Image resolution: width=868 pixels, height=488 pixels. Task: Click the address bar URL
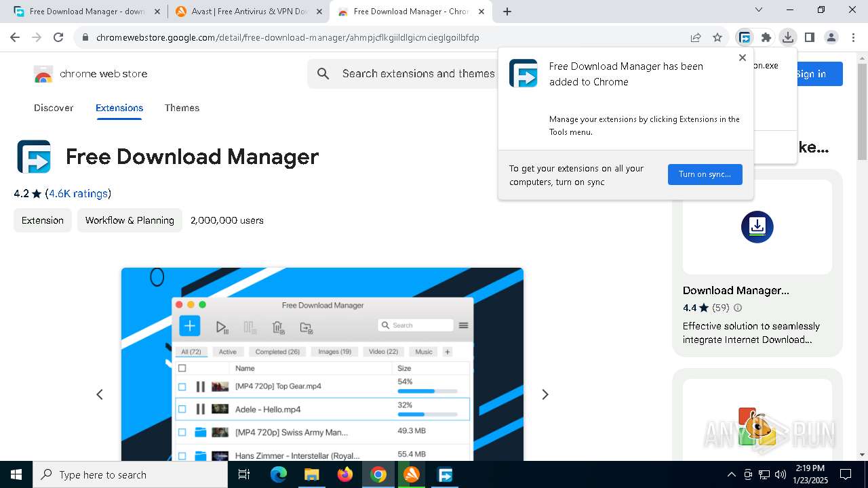pos(288,37)
